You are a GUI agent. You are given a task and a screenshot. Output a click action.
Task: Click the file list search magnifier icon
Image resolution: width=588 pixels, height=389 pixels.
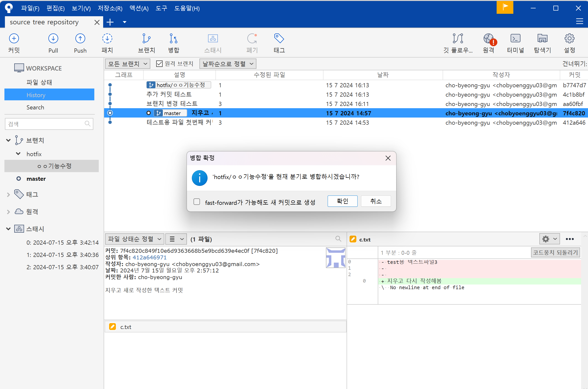(338, 239)
